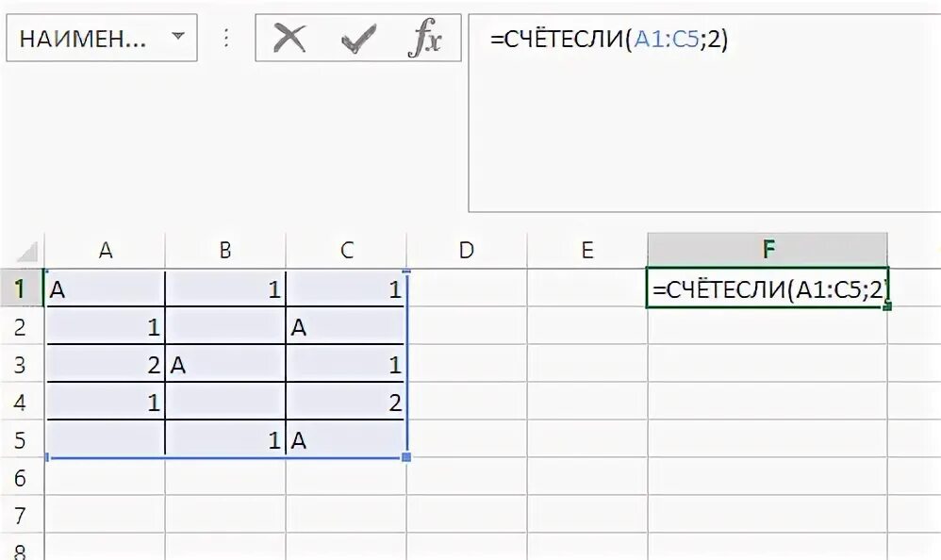Confirm formula with the checkmark icon
Screen dimensions: 941x560
pyautogui.click(x=358, y=39)
